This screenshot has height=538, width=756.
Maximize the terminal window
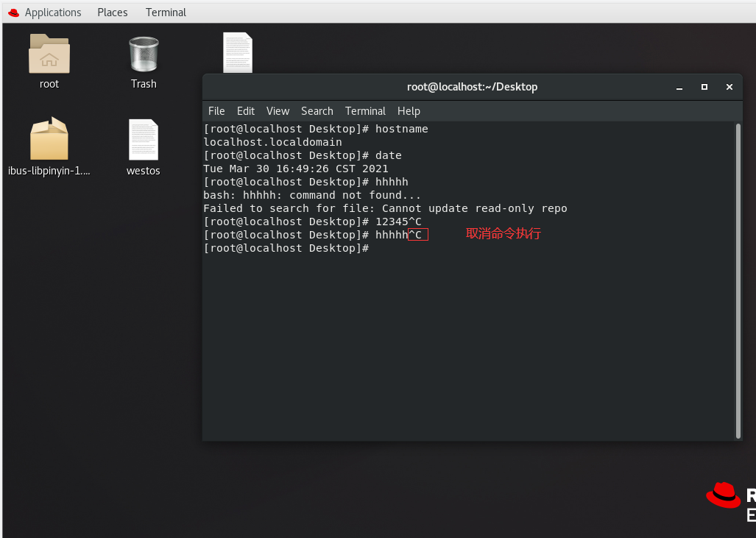click(704, 87)
